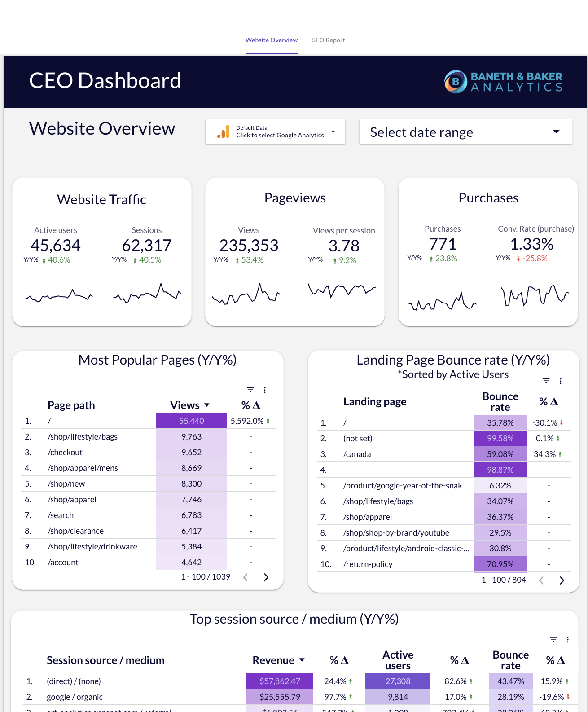Click Bounce rate header in session source table
Screen dimensions: 588x712
[510, 660]
